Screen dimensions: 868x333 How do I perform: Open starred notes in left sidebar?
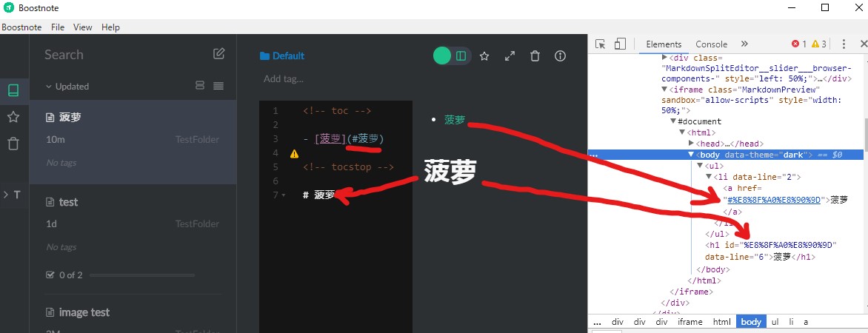click(13, 117)
